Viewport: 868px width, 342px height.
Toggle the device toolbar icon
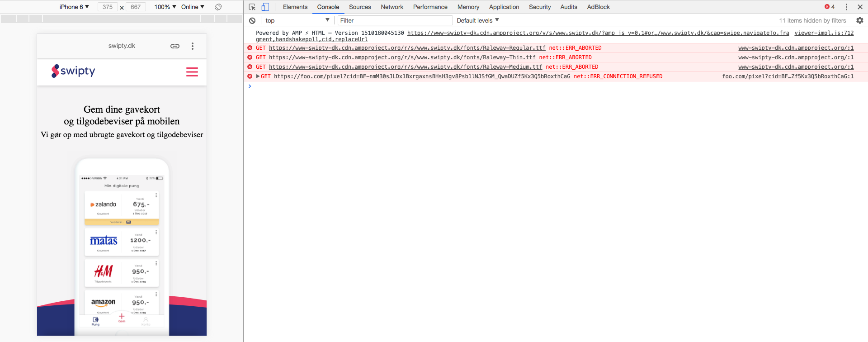coord(265,7)
